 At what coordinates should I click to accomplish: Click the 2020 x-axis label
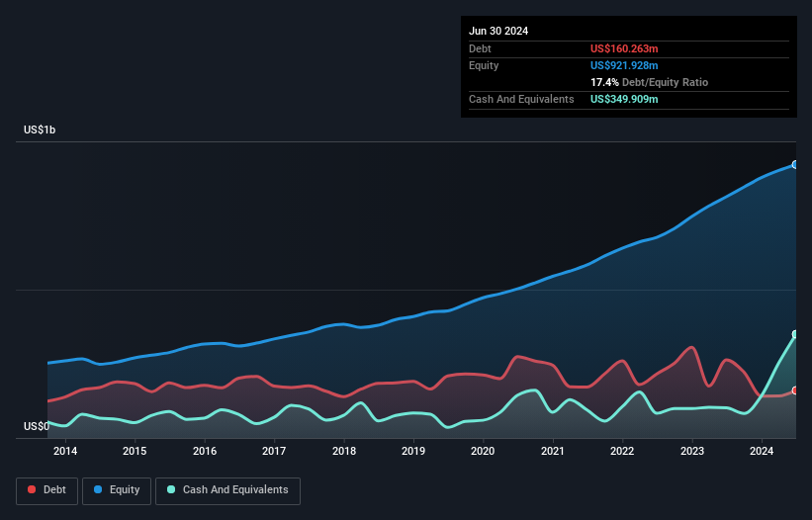click(x=483, y=451)
